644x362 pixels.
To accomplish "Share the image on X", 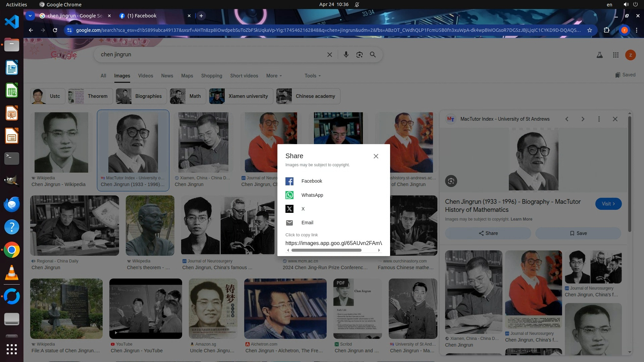I will click(289, 209).
